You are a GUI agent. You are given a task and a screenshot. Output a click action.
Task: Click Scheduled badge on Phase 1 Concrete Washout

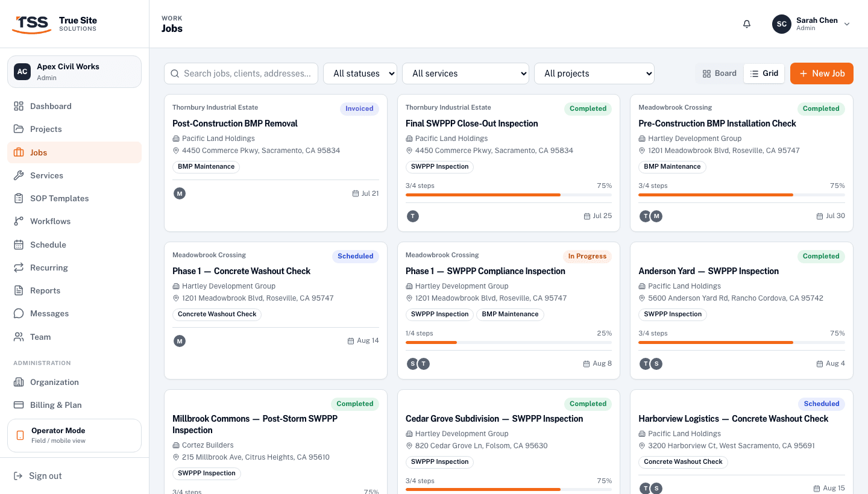coord(356,256)
